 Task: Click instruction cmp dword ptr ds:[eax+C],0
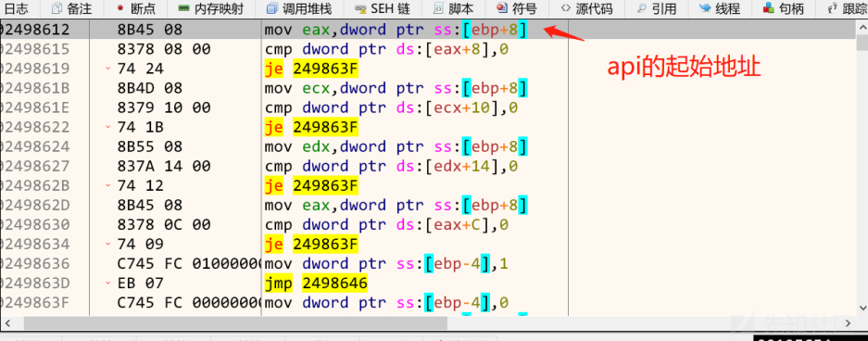point(386,225)
